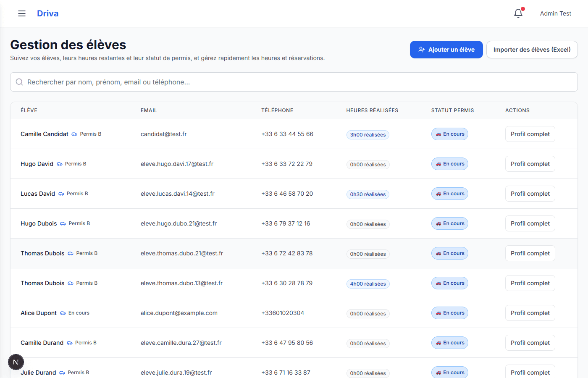This screenshot has height=378, width=588.
Task: Open Profil complet for Lucas David
Action: pyautogui.click(x=530, y=194)
